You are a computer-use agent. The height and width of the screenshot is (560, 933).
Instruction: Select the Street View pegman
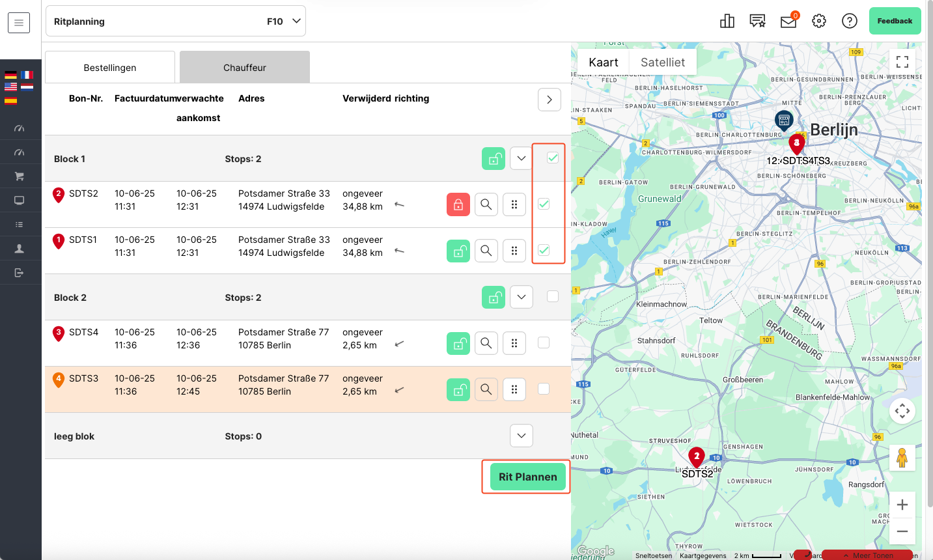(902, 458)
